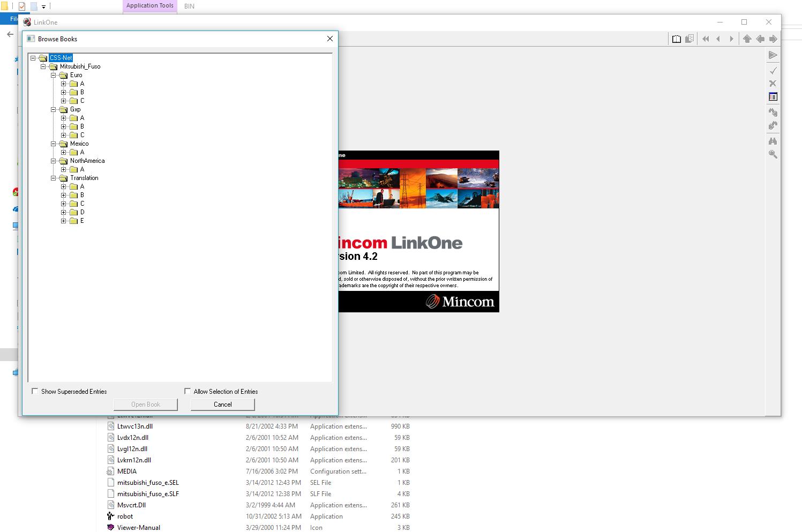Click the LinkOne gear app icon in title bar
Screen dimensions: 802x532
coord(27,22)
